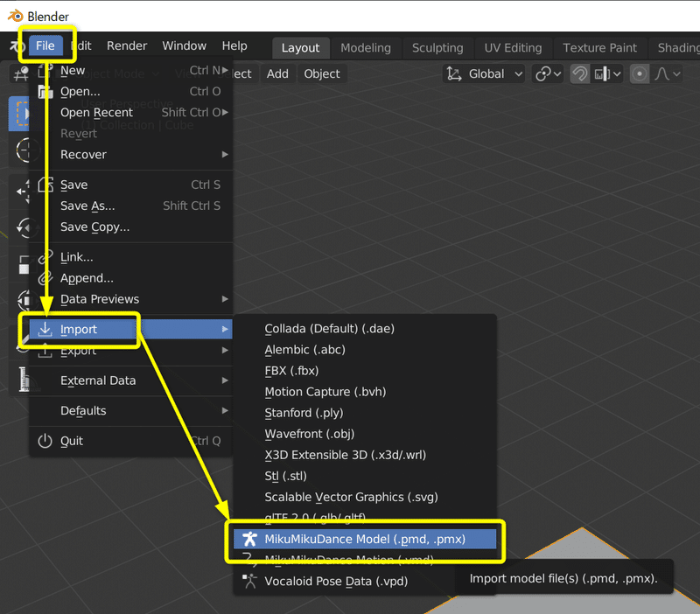This screenshot has width=700, height=614.
Task: Open the File menu
Action: click(45, 45)
